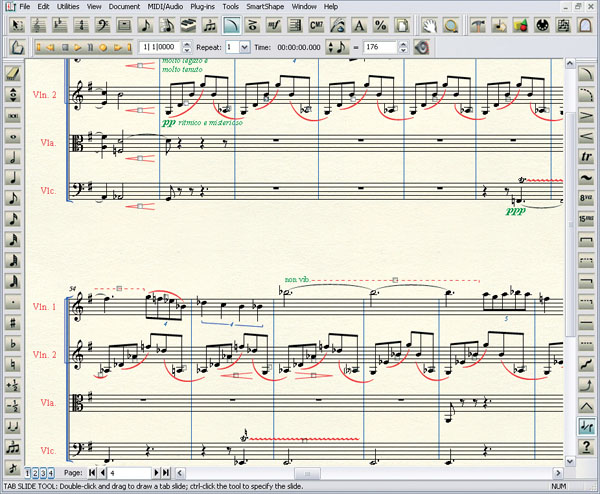Viewport: 600px width, 494px height.
Task: Select the Graphics shapes tool
Action: point(521,26)
